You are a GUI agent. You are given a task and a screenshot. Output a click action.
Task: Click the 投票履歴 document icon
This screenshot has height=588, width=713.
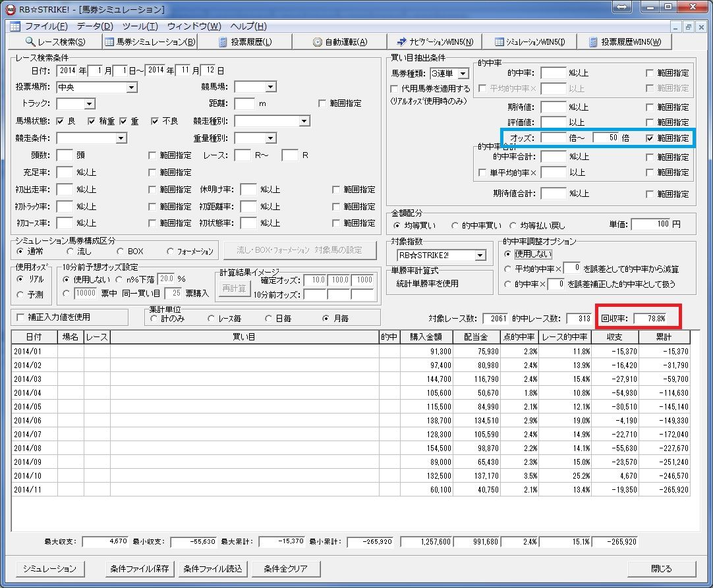pos(223,41)
